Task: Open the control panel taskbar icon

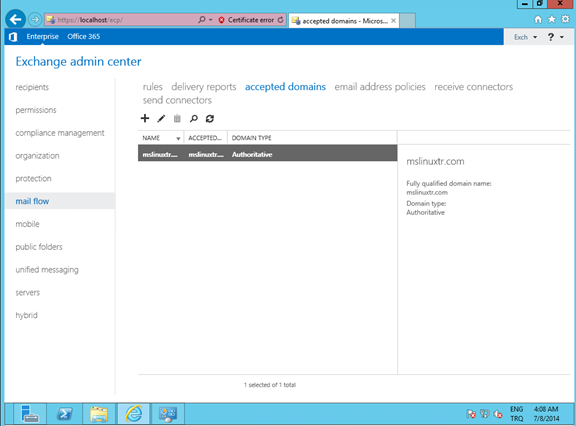Action: click(168, 414)
